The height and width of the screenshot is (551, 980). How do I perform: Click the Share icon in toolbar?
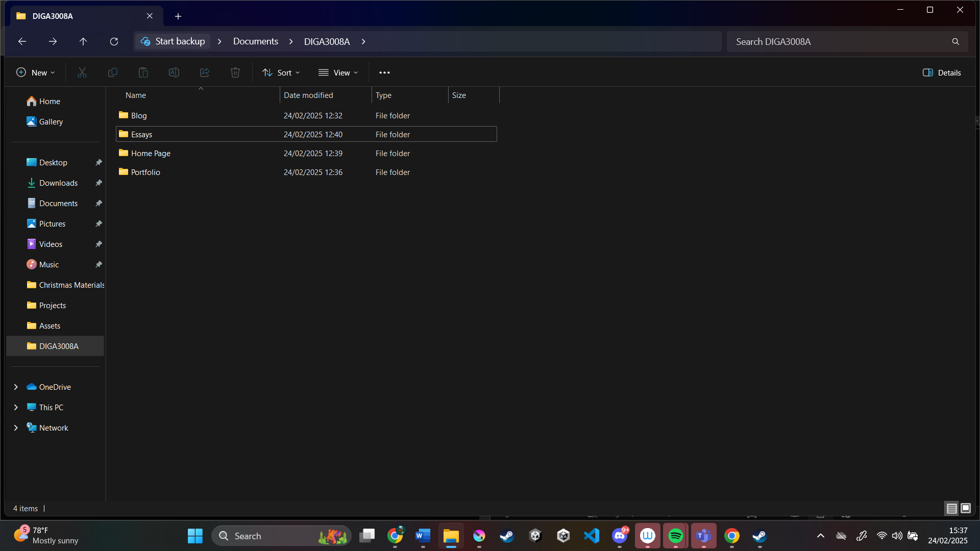coord(205,72)
